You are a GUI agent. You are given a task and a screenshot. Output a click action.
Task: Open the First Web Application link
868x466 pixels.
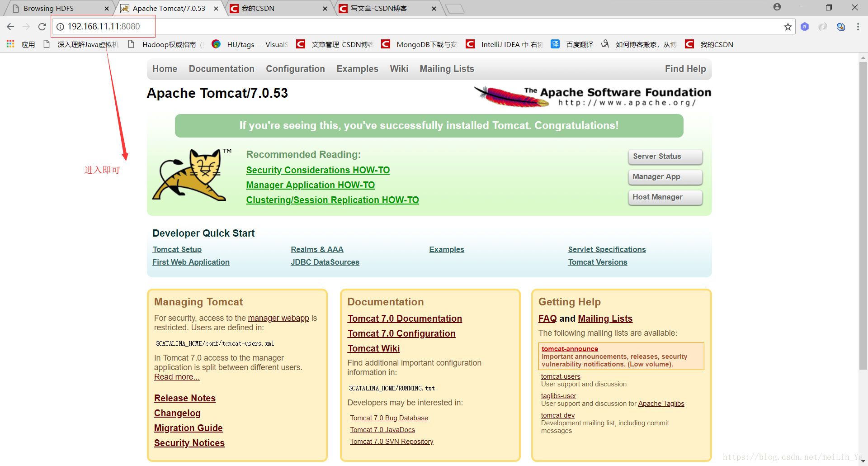click(x=191, y=262)
